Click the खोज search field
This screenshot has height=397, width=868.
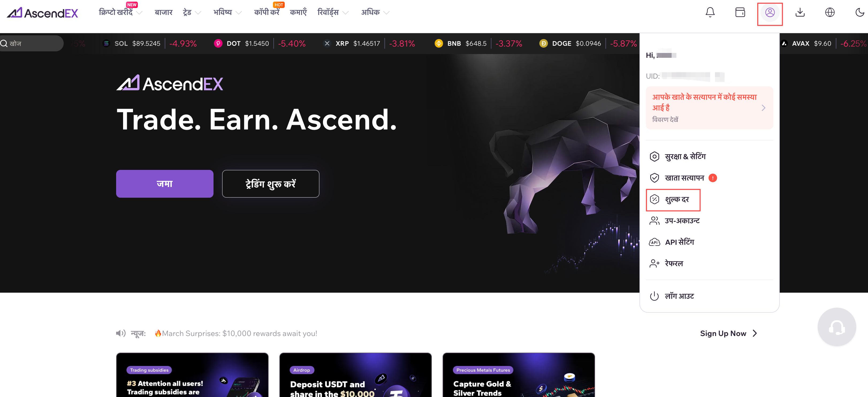coord(32,44)
